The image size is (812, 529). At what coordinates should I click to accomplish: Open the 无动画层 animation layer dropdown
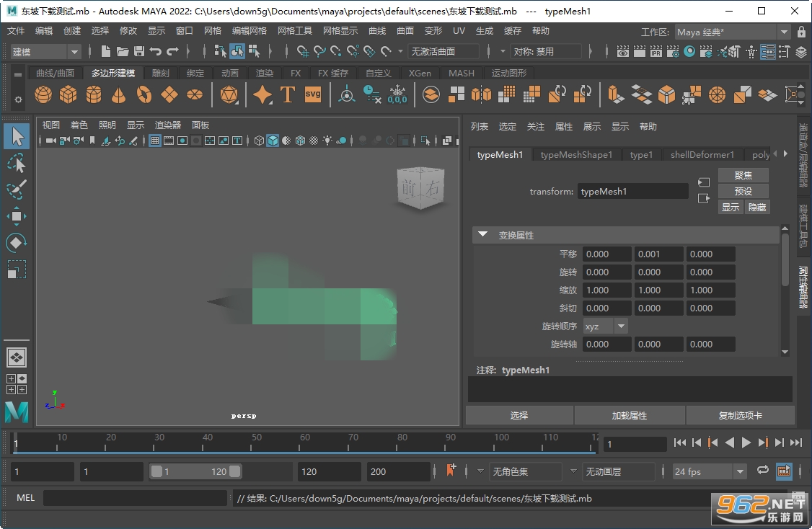tap(618, 471)
